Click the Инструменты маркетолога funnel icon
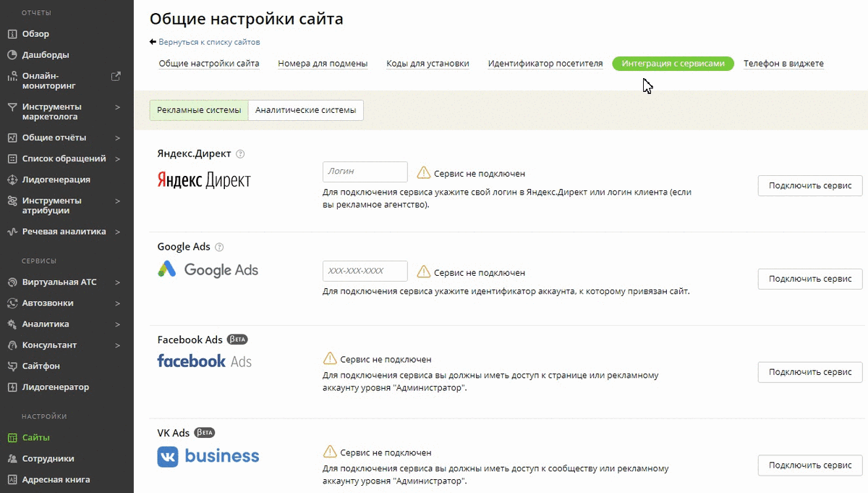868x493 pixels. coord(12,107)
